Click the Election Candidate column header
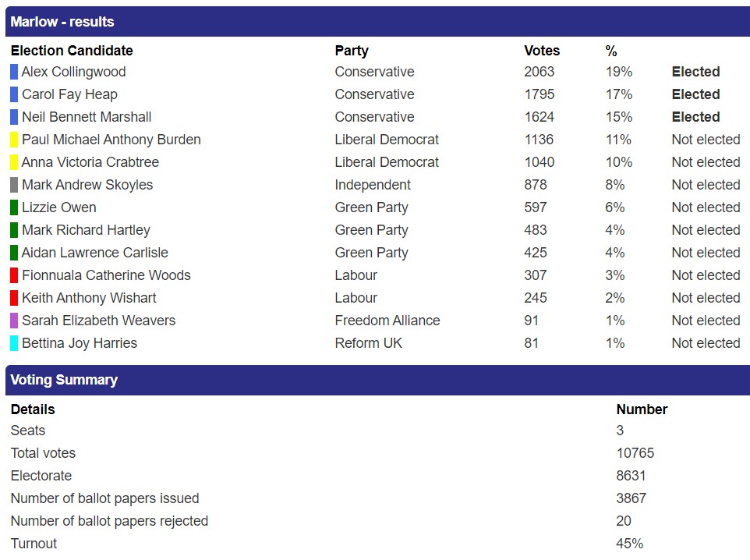Viewport: 750px width, 560px height. 72,51
